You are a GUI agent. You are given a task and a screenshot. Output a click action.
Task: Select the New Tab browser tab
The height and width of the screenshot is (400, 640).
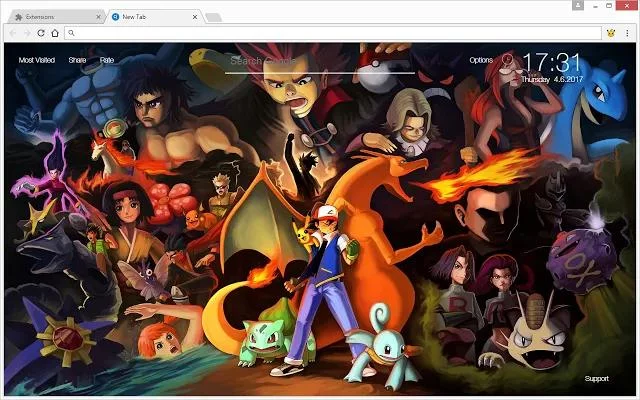click(155, 17)
